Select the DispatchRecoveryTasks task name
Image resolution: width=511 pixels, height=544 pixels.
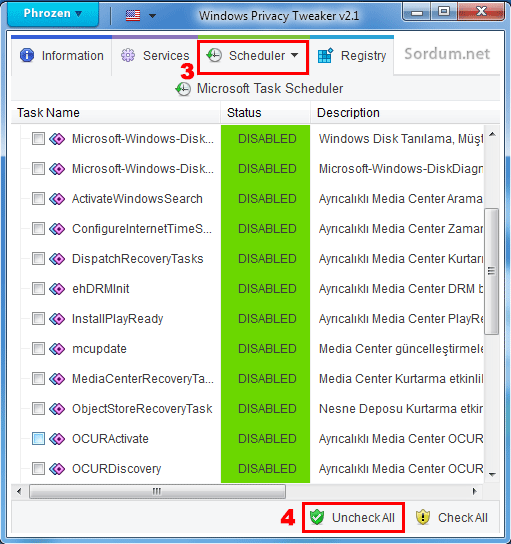137,259
